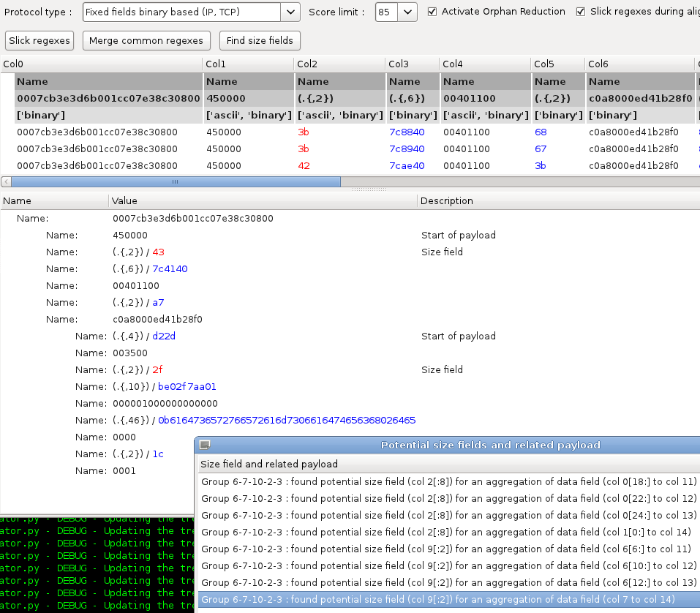Image resolution: width=700 pixels, height=613 pixels.
Task: Click the Find size fields button
Action: pyautogui.click(x=259, y=40)
